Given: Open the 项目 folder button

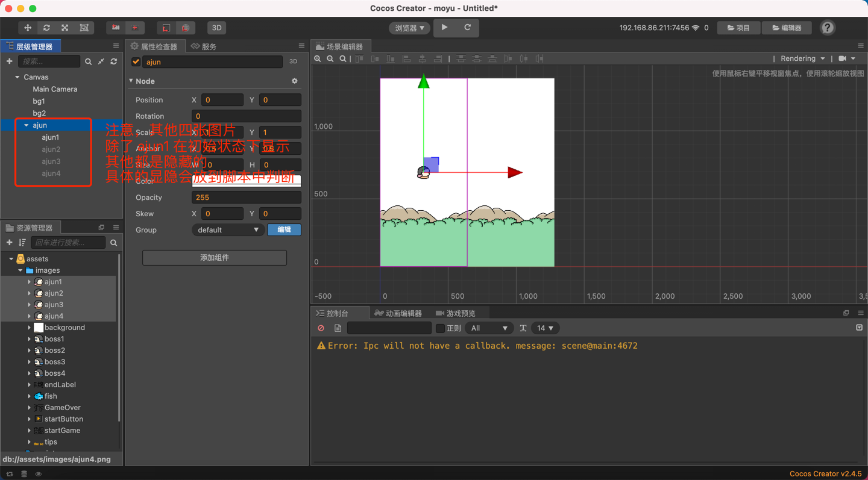Looking at the screenshot, I should click(738, 28).
